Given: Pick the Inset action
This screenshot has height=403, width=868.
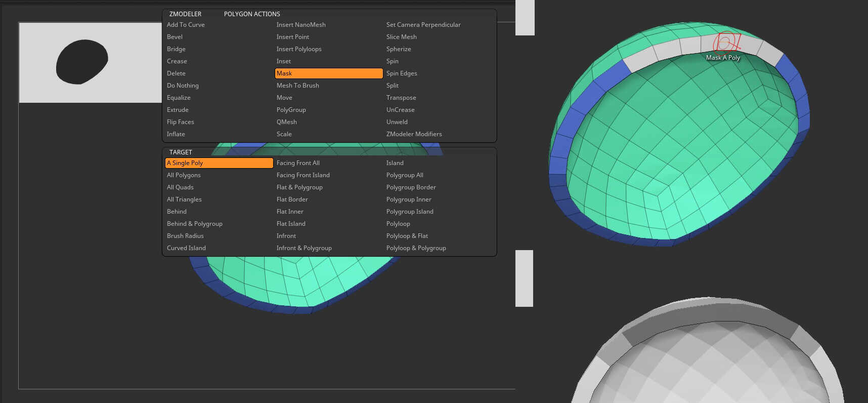Looking at the screenshot, I should (283, 61).
